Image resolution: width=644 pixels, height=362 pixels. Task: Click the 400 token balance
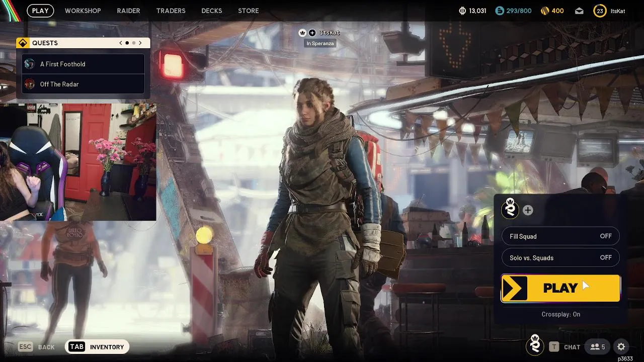558,11
